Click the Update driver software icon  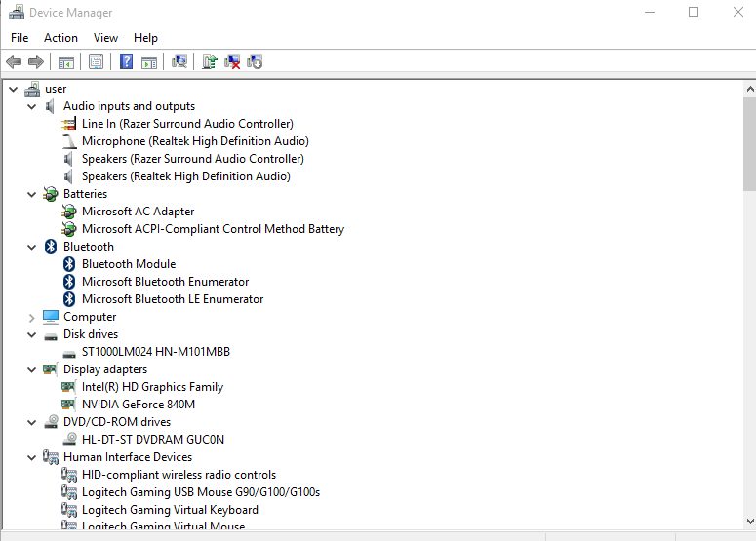210,61
